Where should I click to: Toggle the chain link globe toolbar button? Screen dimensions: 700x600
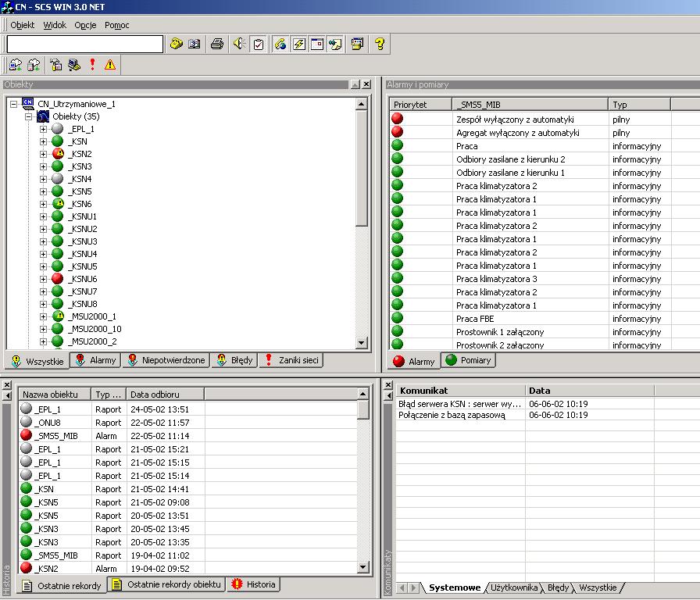click(280, 44)
